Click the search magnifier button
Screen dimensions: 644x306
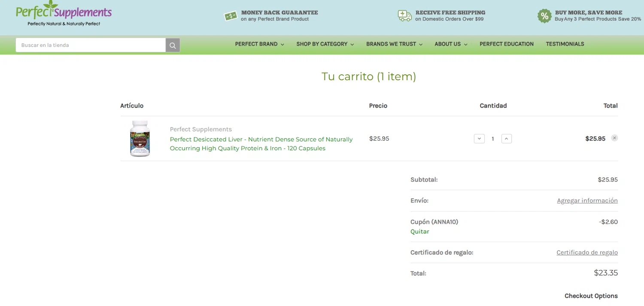pyautogui.click(x=173, y=45)
